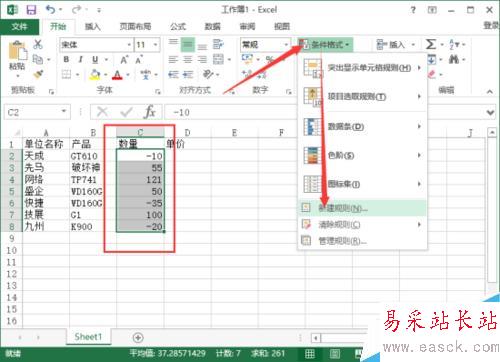This screenshot has width=500, height=362.
Task: Open 色阶 color scales submenu
Action: (x=362, y=155)
